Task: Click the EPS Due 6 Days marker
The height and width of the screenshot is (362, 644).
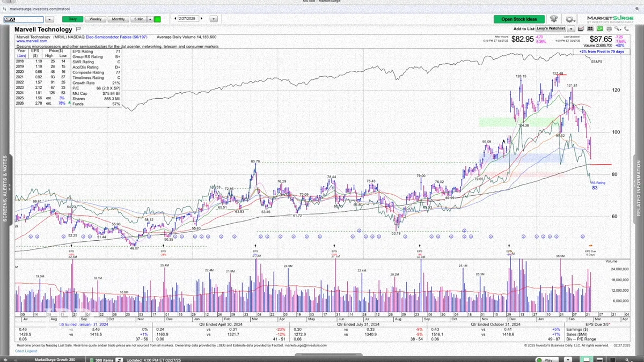Action: (591, 252)
